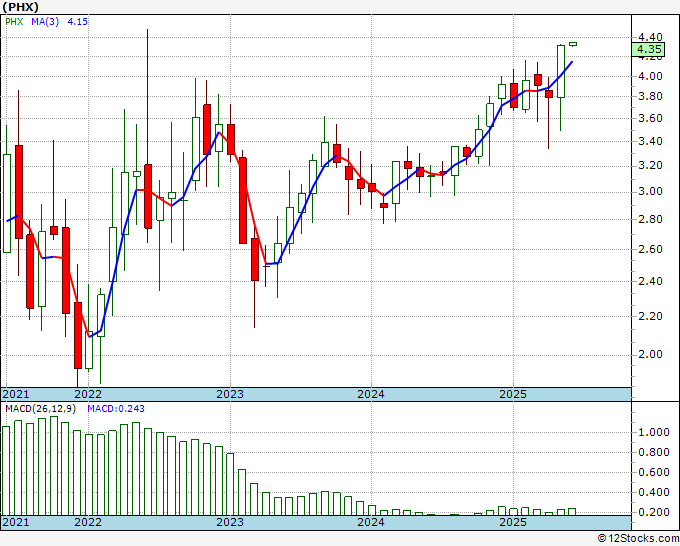Click 2022 on the price chart time axis
680x546 pixels.
click(88, 394)
